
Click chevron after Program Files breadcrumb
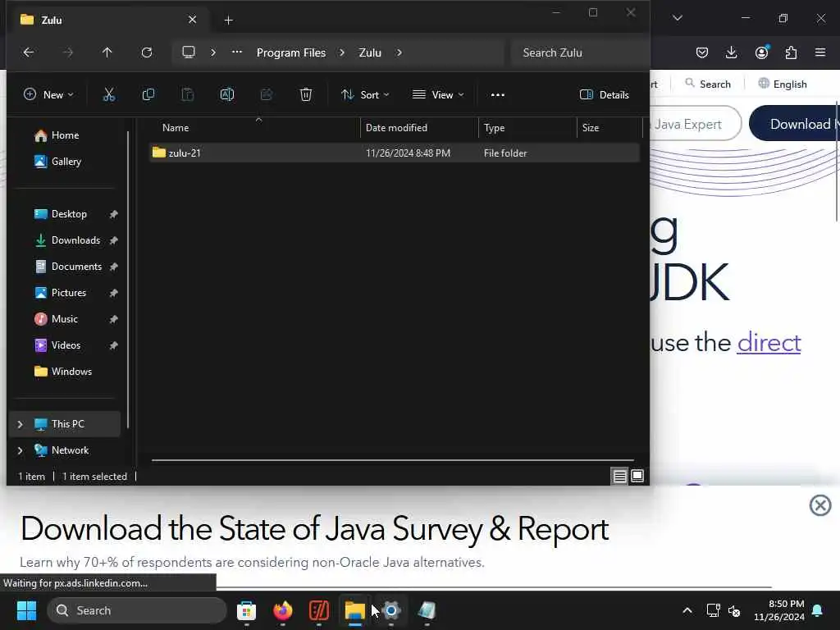[x=342, y=52]
